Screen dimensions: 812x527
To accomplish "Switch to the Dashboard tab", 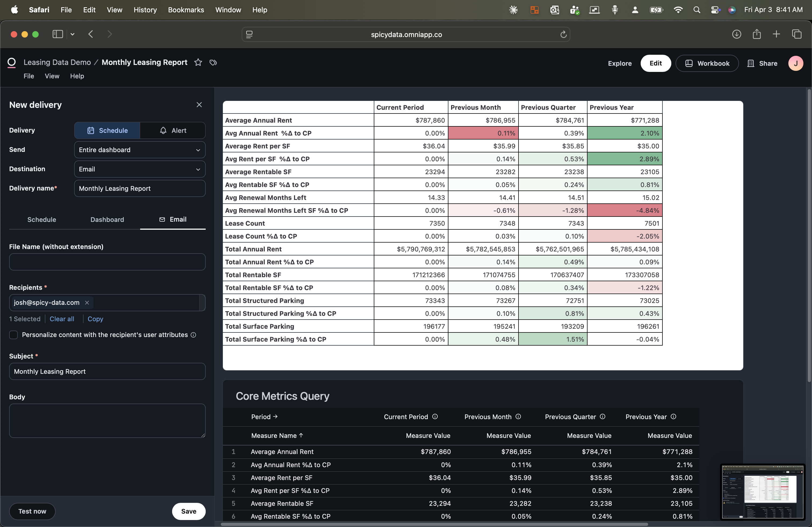I will coord(107,219).
